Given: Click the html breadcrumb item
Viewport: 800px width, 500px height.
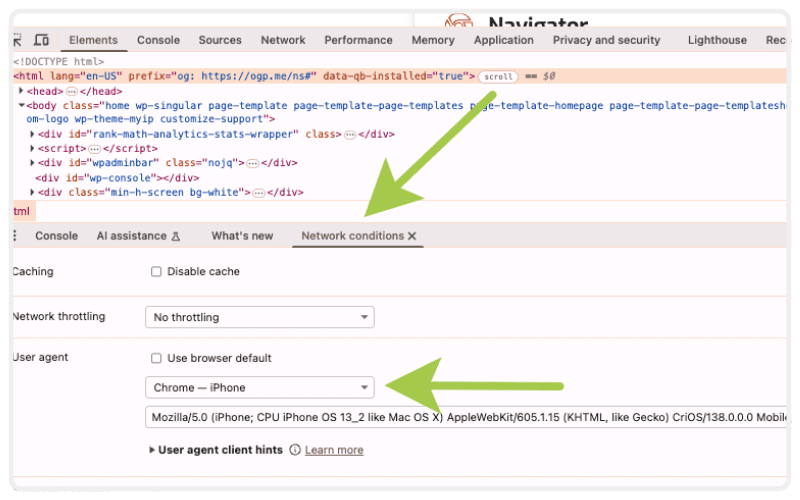Looking at the screenshot, I should coord(22,211).
